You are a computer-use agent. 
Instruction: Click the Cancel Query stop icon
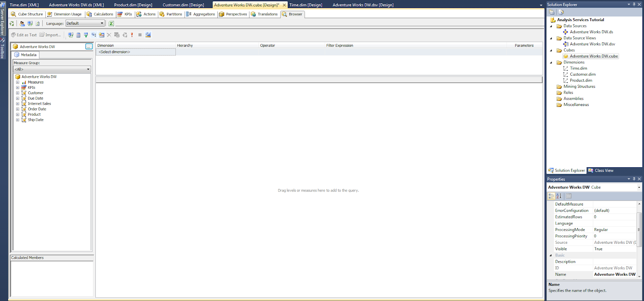pyautogui.click(x=140, y=35)
